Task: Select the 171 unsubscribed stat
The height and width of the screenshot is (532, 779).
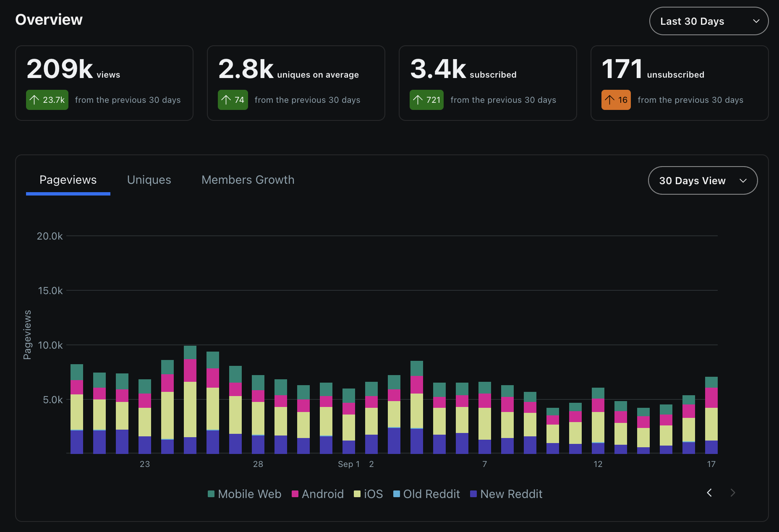Action: (x=680, y=83)
